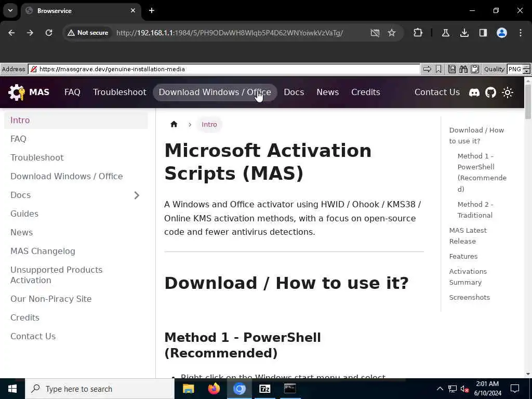
Task: Click the Intro breadcrumb chip
Action: pyautogui.click(x=209, y=125)
